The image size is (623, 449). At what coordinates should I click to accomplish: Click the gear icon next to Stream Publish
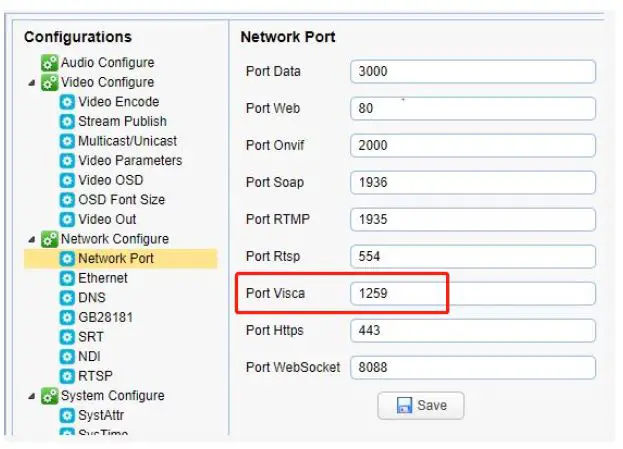(67, 121)
